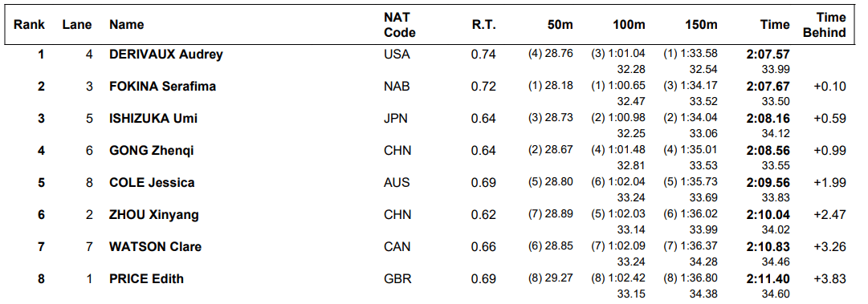Click WATSON Clare's time behind +3.26
The width and height of the screenshot is (868, 304).
829,246
